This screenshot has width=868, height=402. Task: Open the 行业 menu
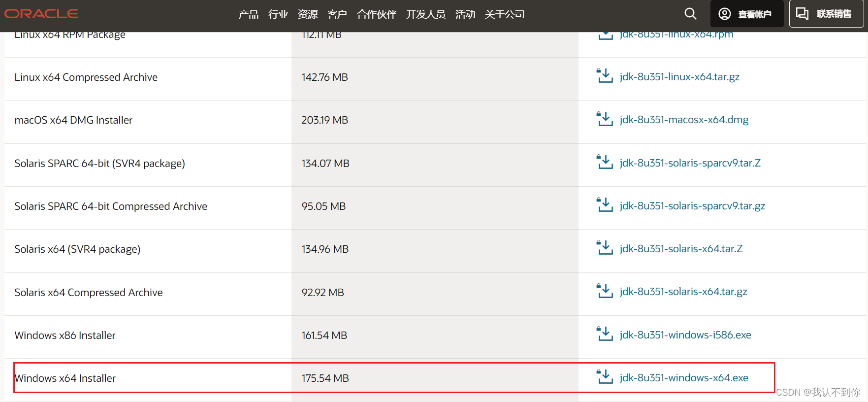pyautogui.click(x=278, y=14)
